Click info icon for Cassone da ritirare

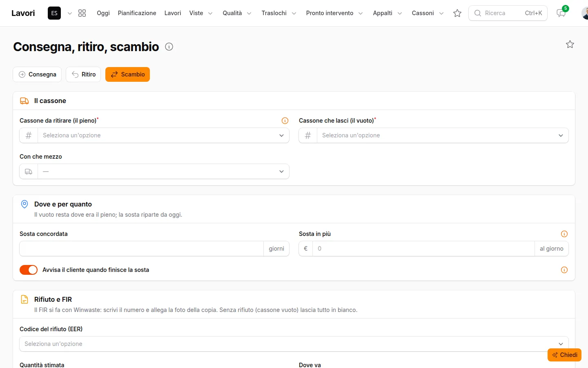click(285, 121)
